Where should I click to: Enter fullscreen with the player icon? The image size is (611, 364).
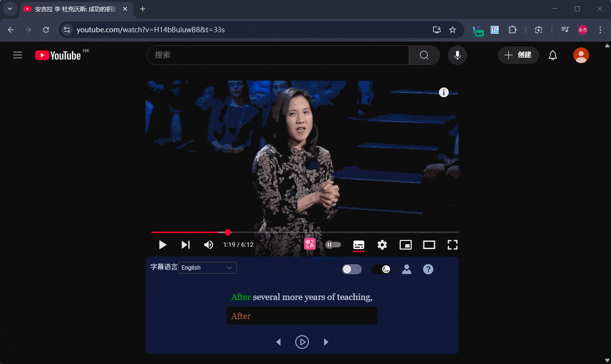click(452, 245)
